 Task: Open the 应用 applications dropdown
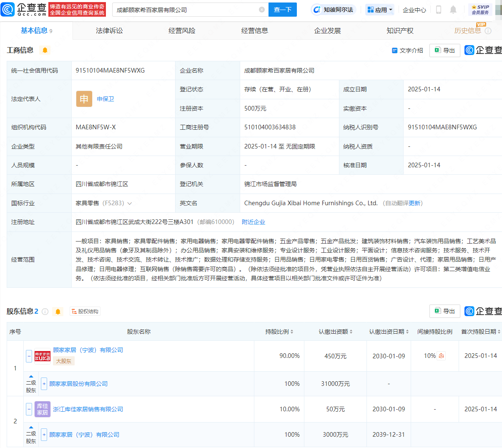[380, 10]
